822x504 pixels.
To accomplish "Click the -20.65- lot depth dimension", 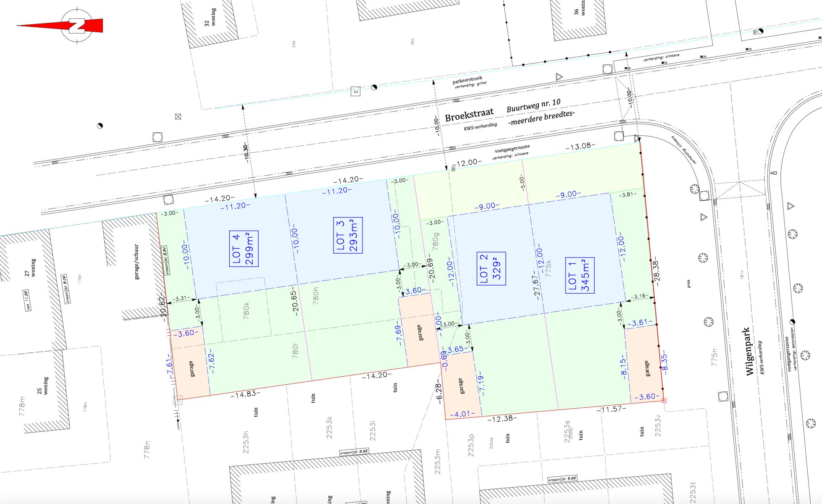I will [294, 301].
